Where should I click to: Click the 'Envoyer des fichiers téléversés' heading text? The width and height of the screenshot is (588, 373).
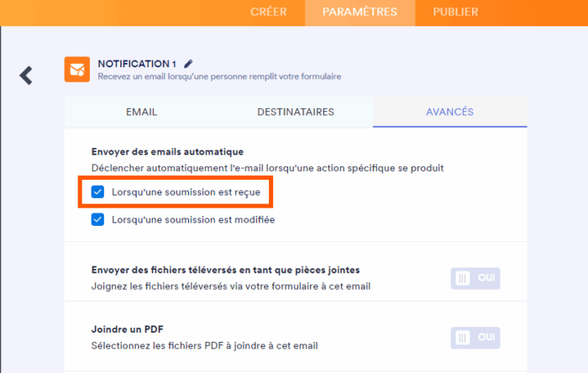pos(225,270)
